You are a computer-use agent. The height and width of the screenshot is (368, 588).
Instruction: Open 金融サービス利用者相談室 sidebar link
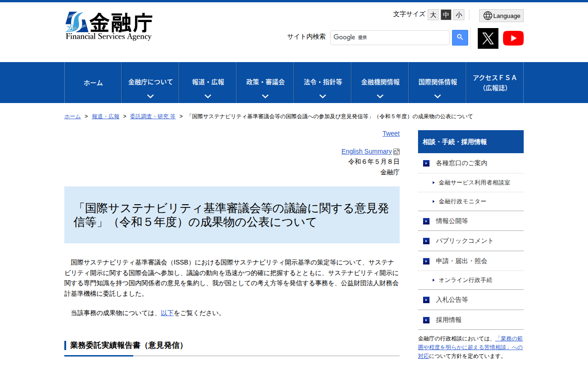point(474,183)
